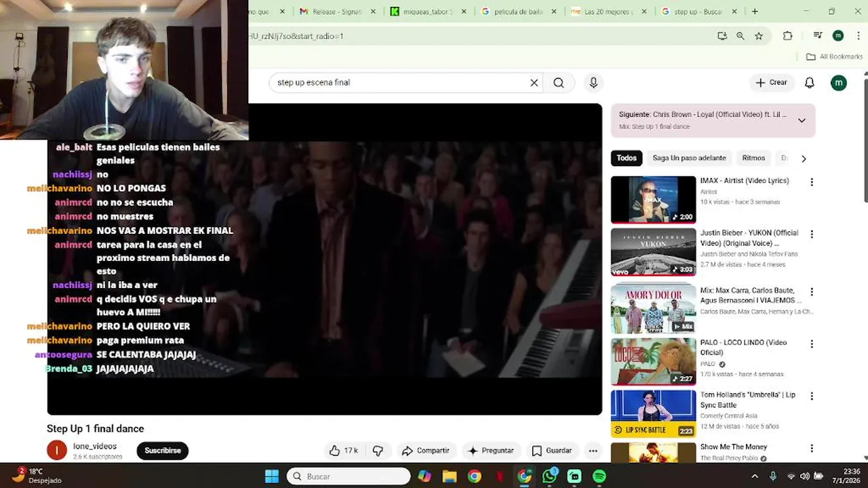Open Show Me The Money video title
This screenshot has height=488, width=868.
point(733,447)
